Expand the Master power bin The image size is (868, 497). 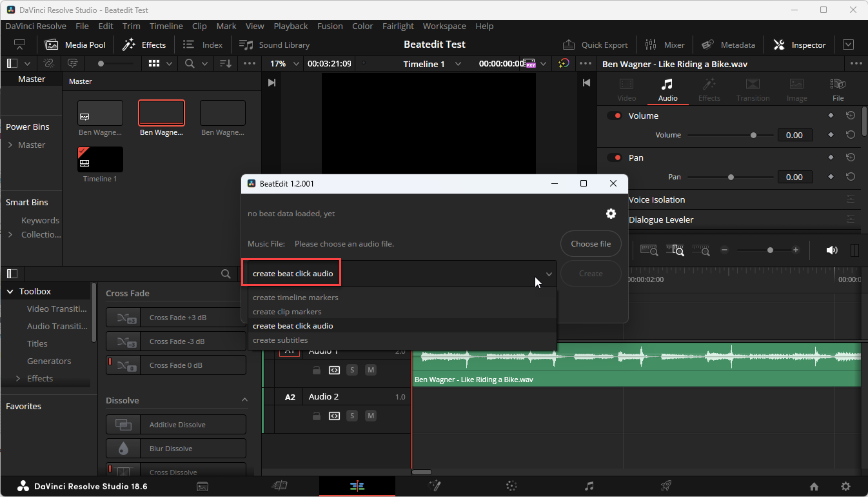click(10, 145)
